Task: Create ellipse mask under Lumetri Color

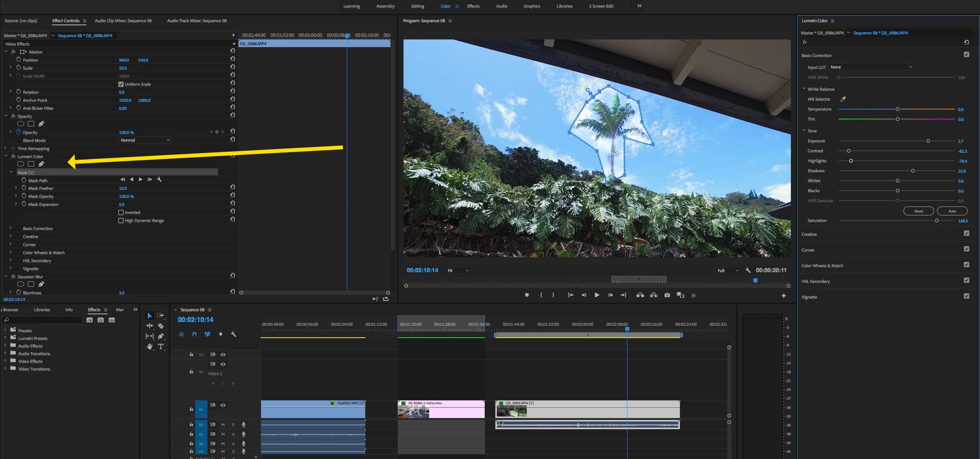Action: point(21,164)
